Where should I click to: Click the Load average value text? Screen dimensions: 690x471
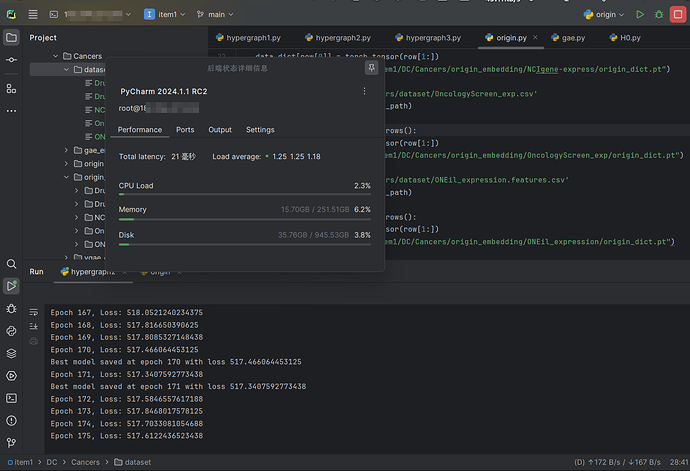pos(296,157)
